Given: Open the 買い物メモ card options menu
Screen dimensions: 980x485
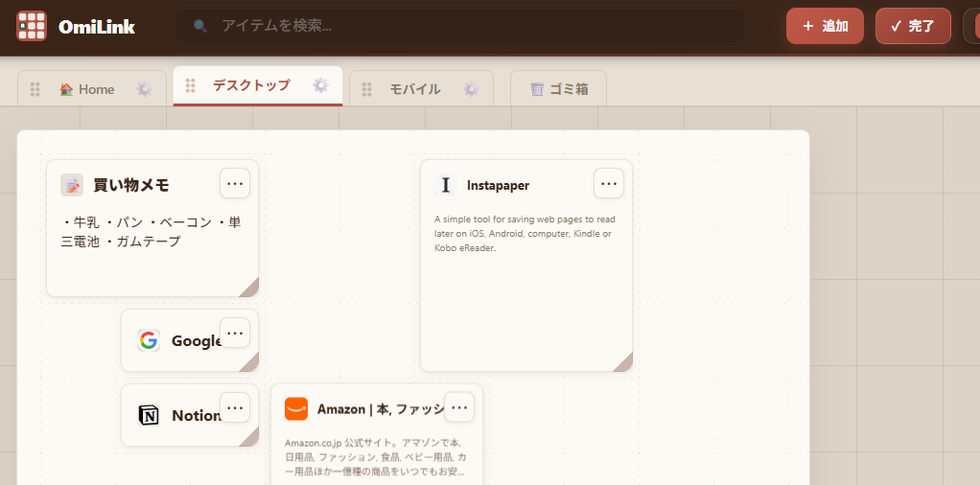Looking at the screenshot, I should (x=235, y=183).
